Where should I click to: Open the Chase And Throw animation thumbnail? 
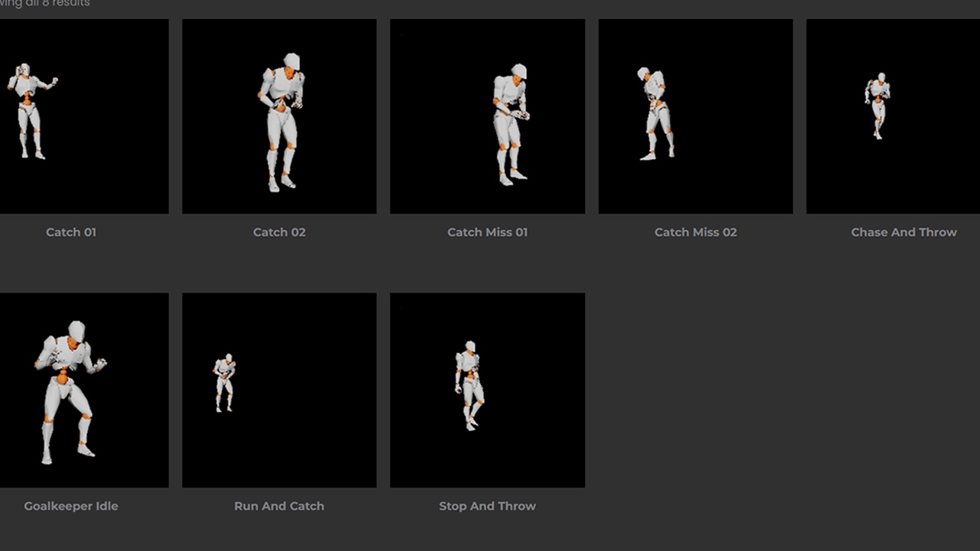point(893,116)
